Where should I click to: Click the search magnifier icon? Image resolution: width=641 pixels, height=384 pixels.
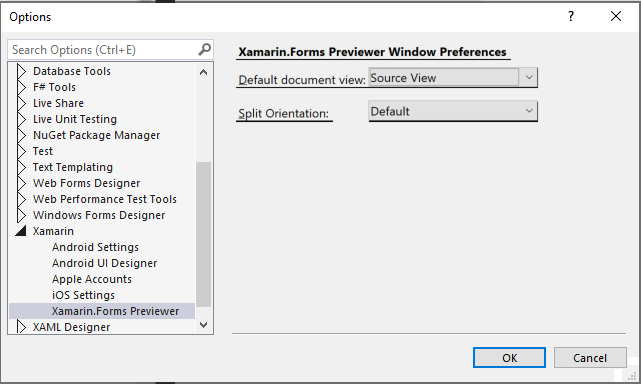click(x=204, y=49)
